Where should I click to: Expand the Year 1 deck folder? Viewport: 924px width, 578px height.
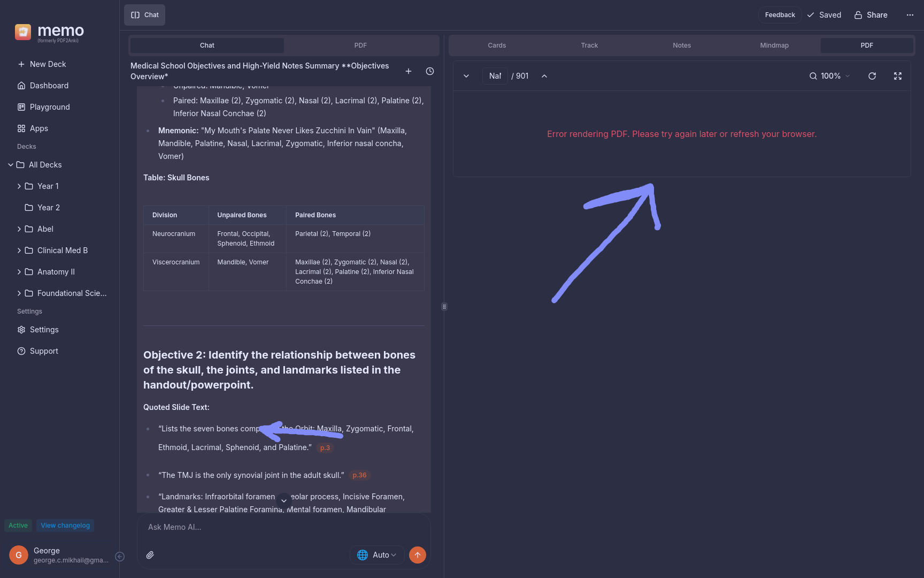pyautogui.click(x=19, y=186)
